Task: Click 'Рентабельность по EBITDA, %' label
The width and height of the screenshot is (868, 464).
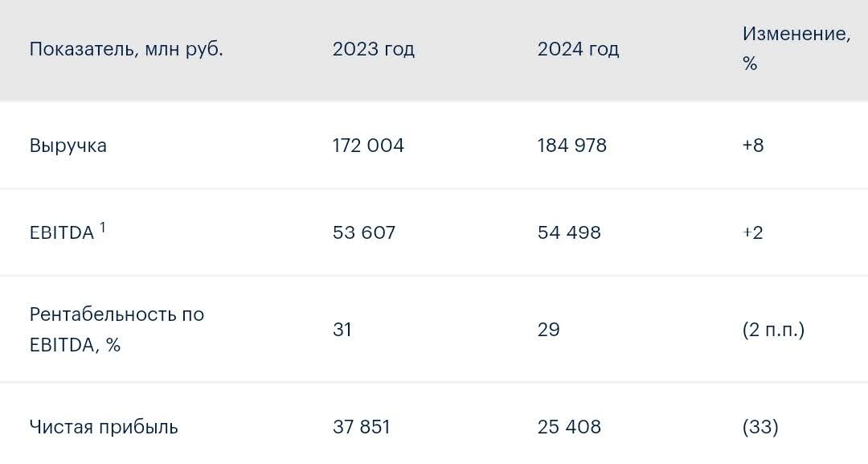Action: [x=117, y=330]
